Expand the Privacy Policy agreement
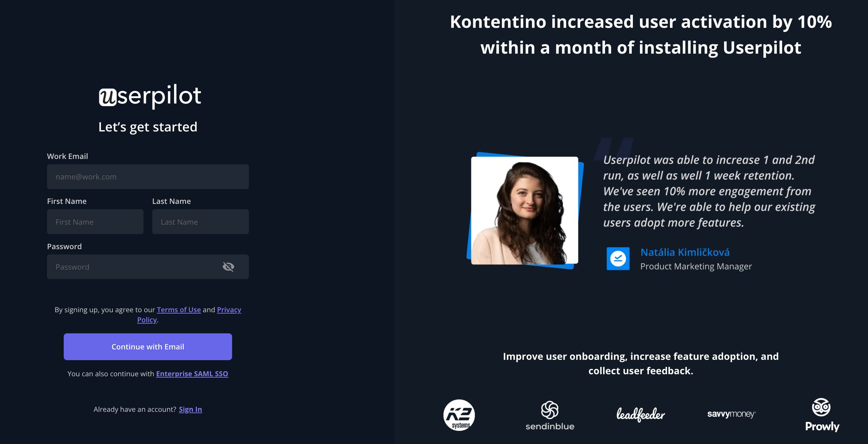Screen dimensions: 868x444 pyautogui.click(x=189, y=314)
